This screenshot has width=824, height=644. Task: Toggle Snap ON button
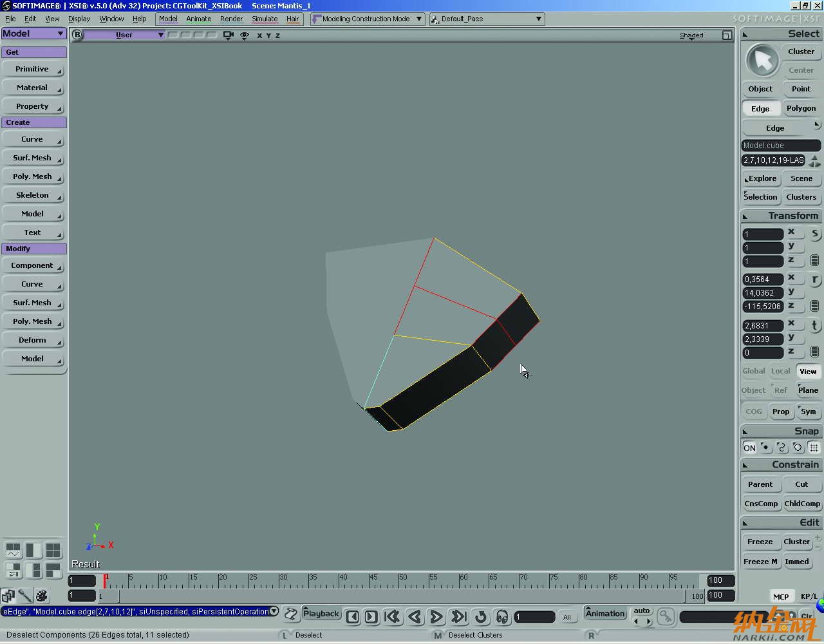click(x=749, y=448)
